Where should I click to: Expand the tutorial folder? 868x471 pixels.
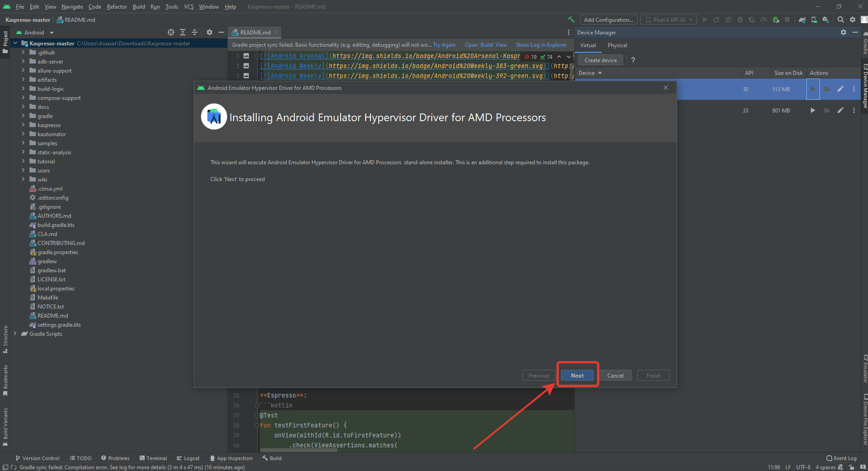[23, 161]
